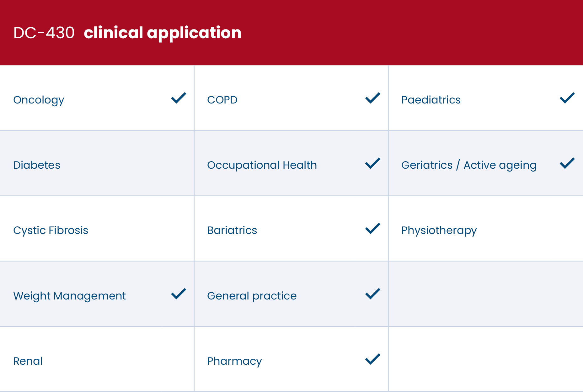This screenshot has height=392, width=583.
Task: Click the Paediatrics text label
Action: click(x=431, y=100)
